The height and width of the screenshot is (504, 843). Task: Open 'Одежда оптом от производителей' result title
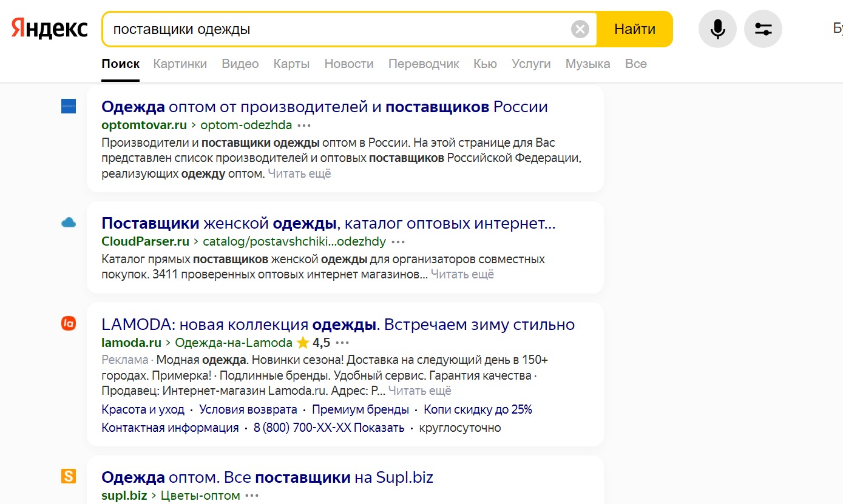point(325,107)
